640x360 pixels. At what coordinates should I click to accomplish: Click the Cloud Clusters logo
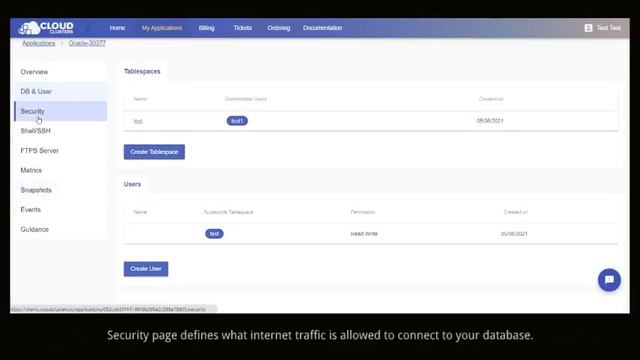point(46,28)
